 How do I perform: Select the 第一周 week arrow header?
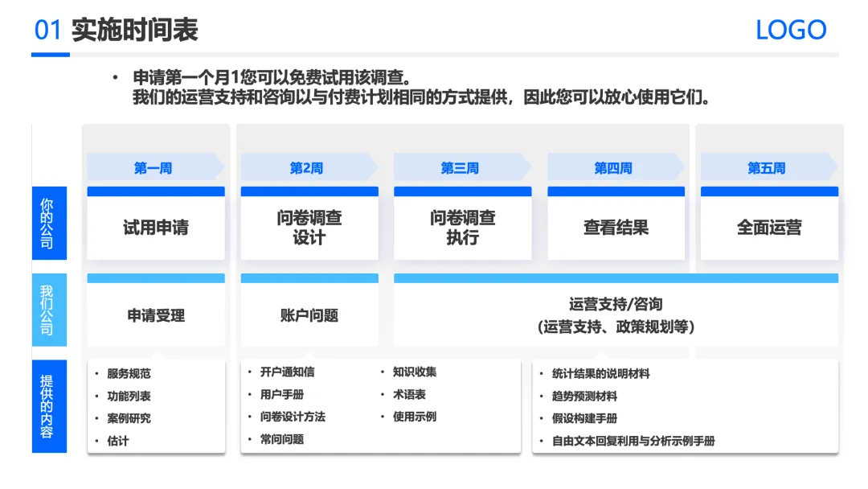pos(156,167)
